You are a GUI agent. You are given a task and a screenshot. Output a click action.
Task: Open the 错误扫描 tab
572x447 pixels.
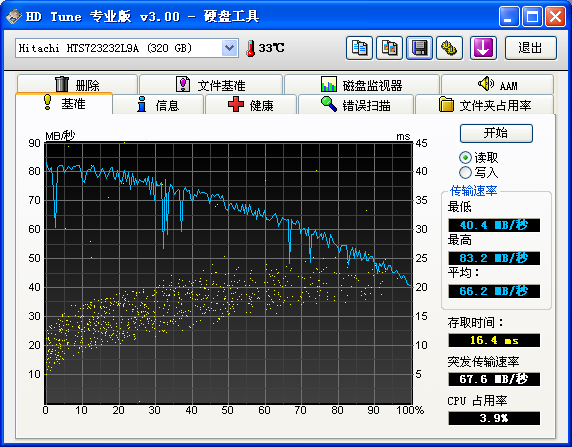point(356,105)
